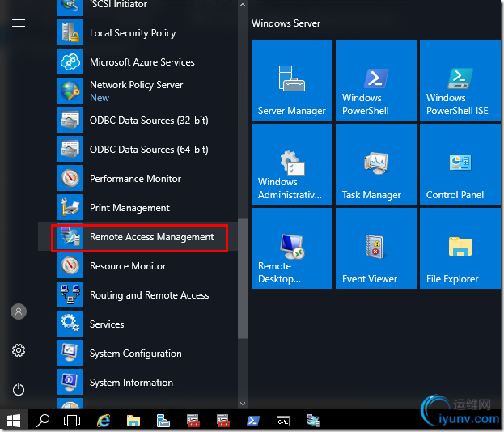Expand the hamburger menu in Start
Screen dimensions: 504x432
[x=19, y=23]
